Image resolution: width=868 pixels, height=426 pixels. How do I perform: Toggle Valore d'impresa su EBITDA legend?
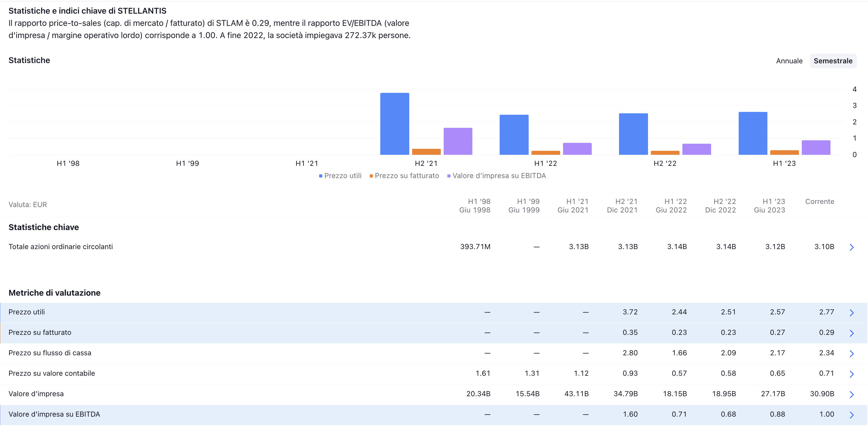[x=496, y=176]
